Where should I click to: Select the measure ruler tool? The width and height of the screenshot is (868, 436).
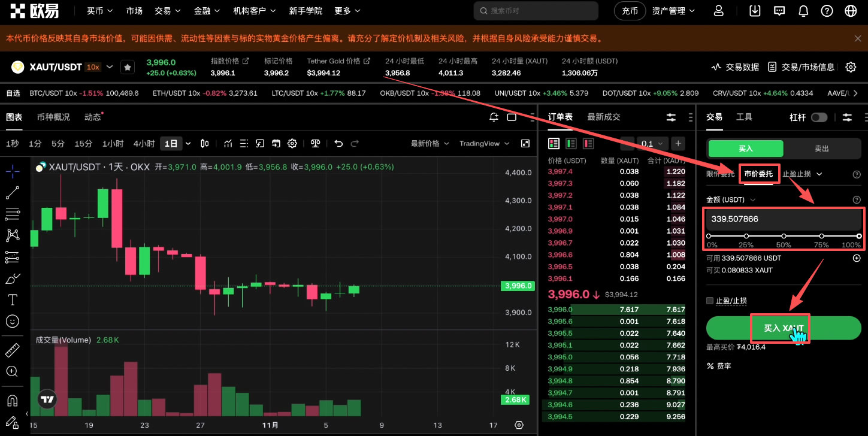[13, 350]
